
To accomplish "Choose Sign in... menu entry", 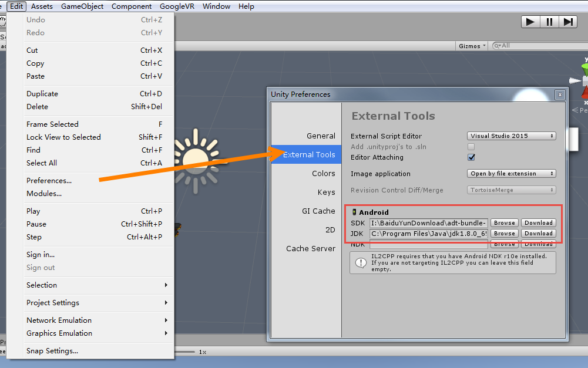I will pyautogui.click(x=99, y=255).
